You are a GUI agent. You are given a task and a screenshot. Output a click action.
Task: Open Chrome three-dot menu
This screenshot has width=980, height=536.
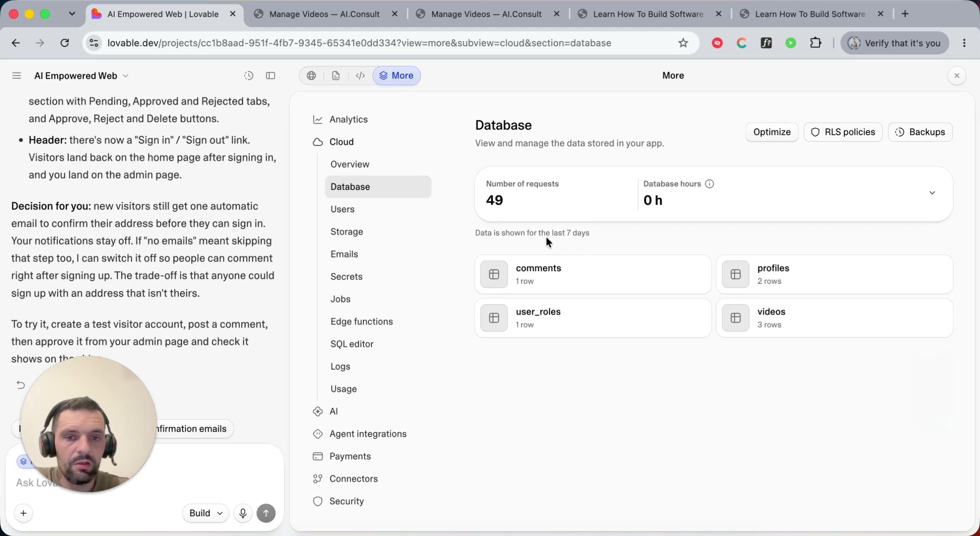tap(964, 43)
